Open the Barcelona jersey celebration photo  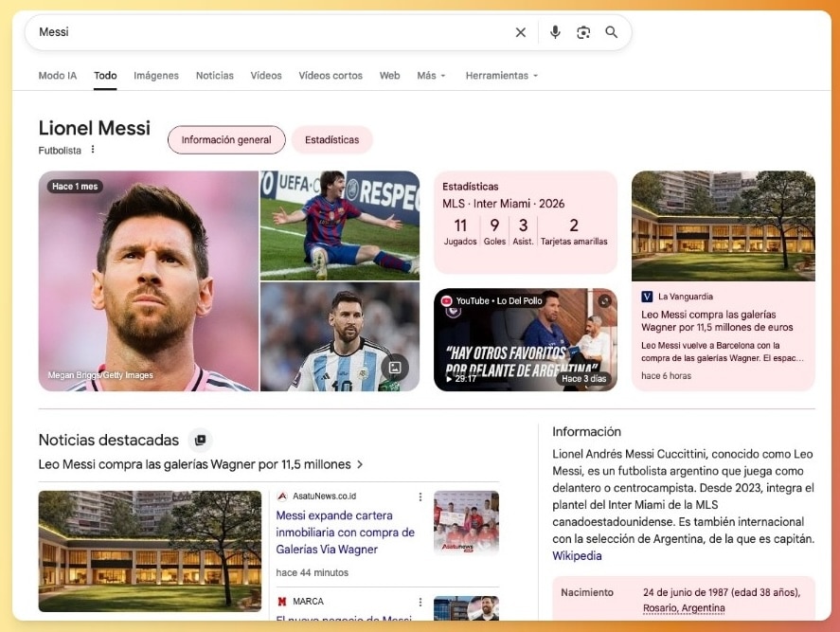click(x=340, y=226)
